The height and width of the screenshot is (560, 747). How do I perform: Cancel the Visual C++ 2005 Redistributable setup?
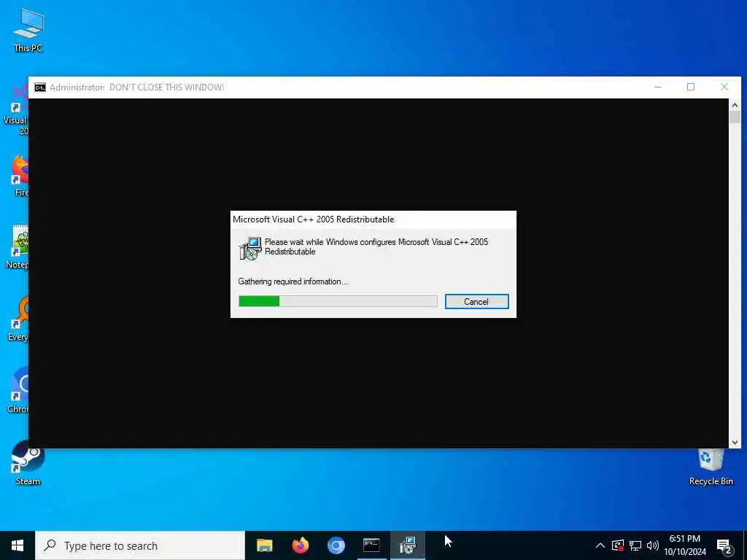[x=476, y=301]
